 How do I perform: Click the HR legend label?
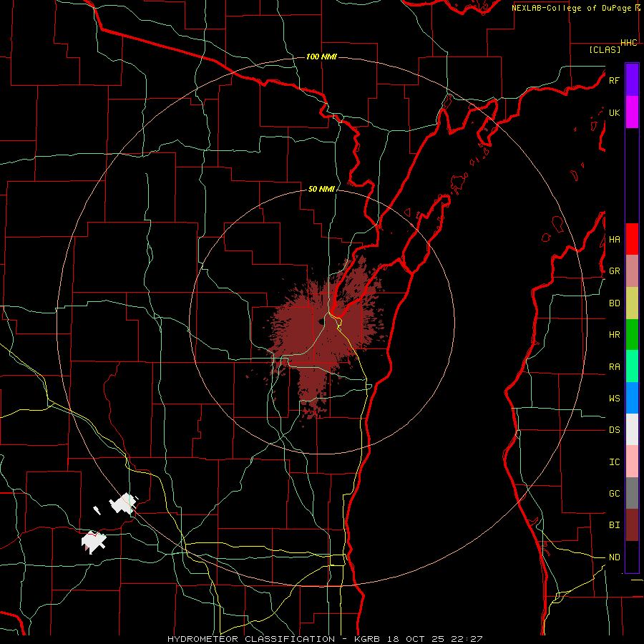614,335
